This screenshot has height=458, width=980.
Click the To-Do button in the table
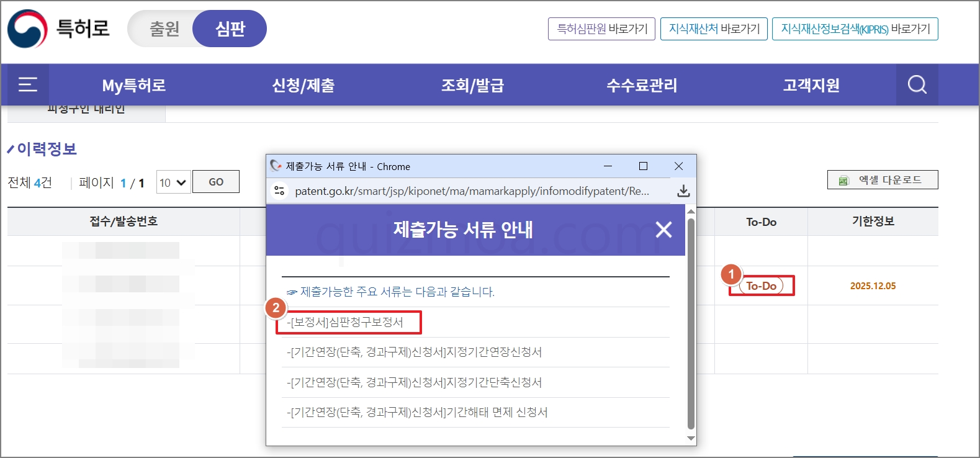click(x=762, y=286)
